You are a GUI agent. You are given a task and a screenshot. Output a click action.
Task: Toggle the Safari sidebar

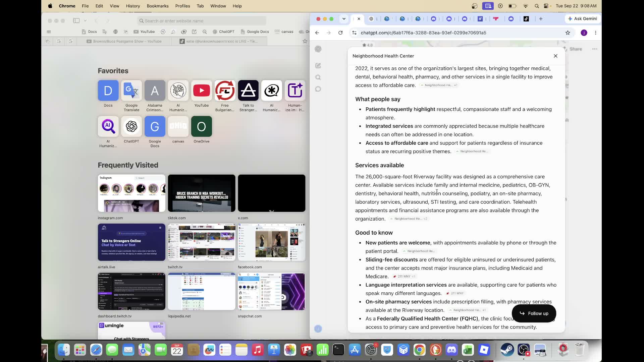click(x=76, y=20)
